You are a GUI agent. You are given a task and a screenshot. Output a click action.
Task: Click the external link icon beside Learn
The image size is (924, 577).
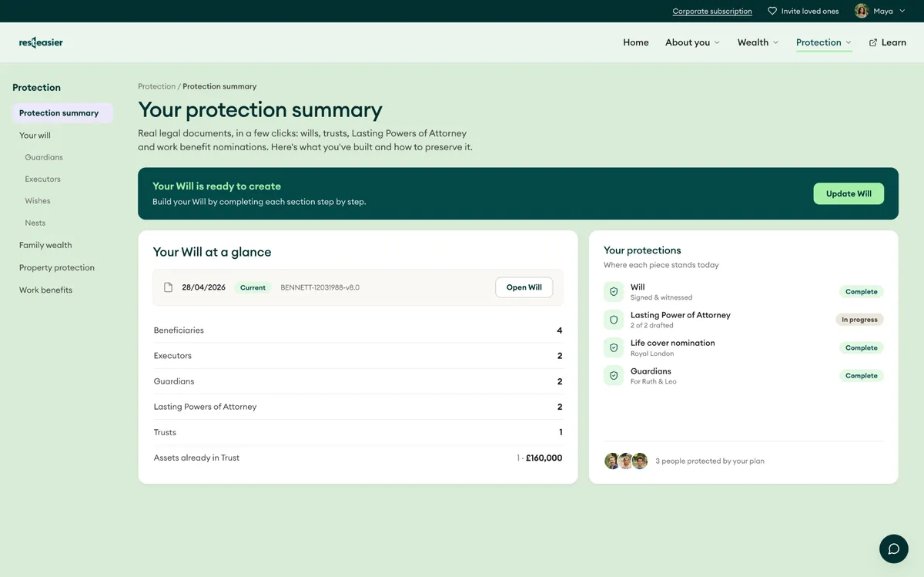873,42
